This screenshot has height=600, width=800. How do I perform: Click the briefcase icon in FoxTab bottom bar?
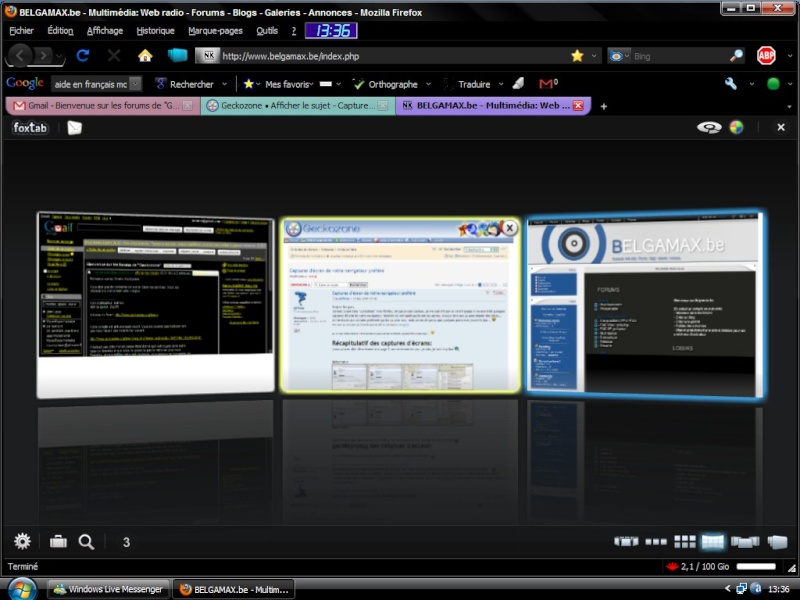[58, 541]
